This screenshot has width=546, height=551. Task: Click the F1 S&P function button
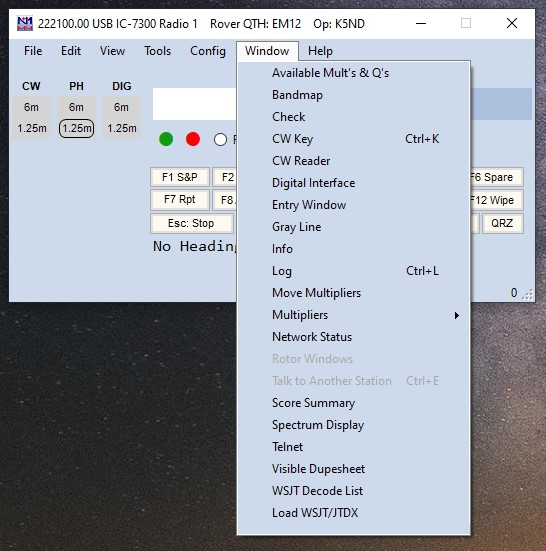(180, 177)
